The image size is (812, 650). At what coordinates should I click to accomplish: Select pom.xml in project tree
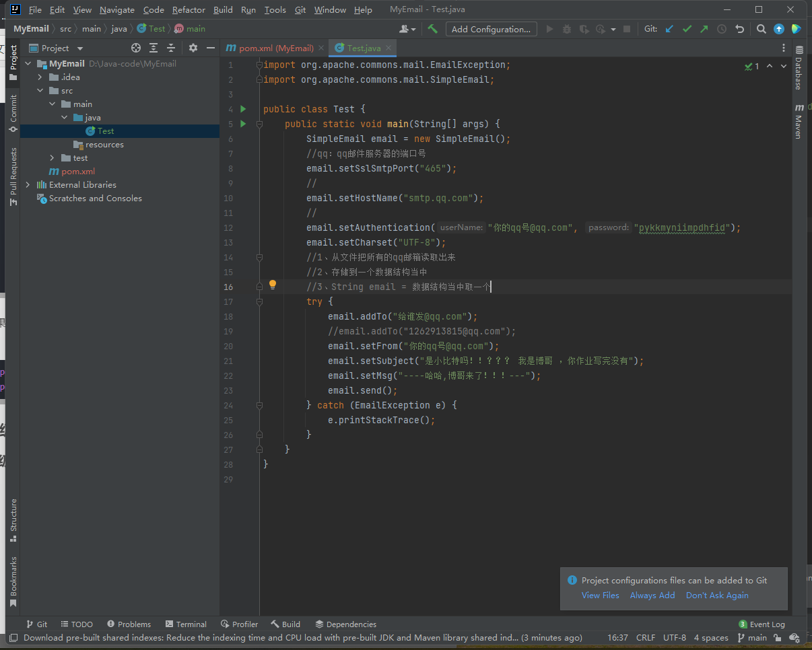(78, 172)
